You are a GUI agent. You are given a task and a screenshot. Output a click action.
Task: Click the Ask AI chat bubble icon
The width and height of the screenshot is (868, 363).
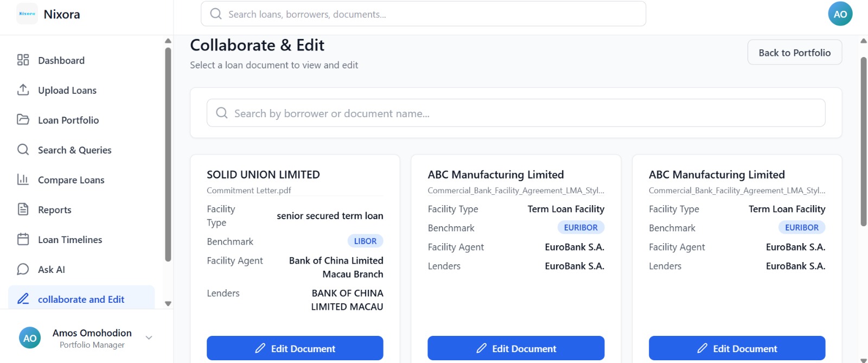[x=23, y=269]
